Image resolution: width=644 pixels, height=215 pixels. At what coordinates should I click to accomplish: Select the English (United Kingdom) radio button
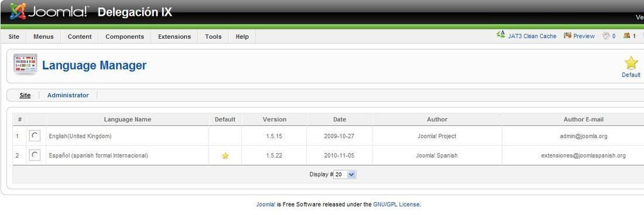click(x=35, y=136)
